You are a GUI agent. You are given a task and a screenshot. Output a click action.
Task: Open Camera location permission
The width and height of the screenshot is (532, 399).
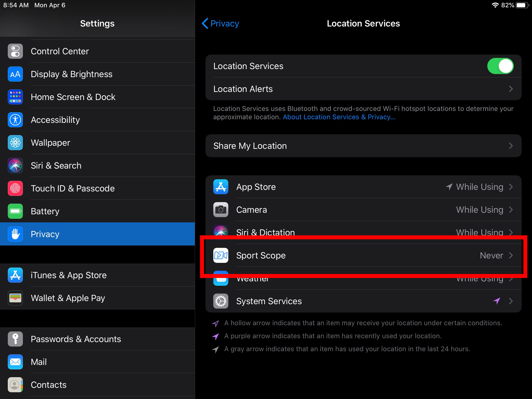pyautogui.click(x=363, y=210)
